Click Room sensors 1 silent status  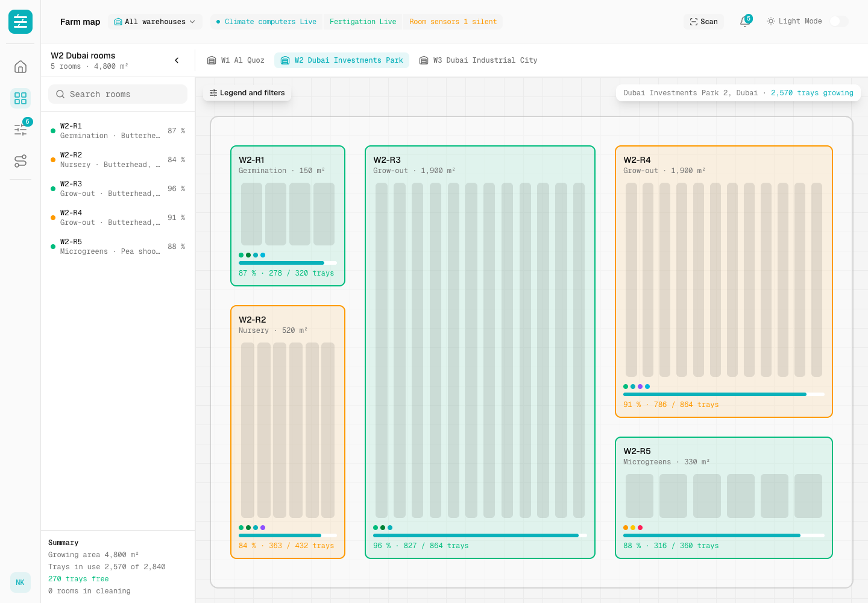point(453,22)
